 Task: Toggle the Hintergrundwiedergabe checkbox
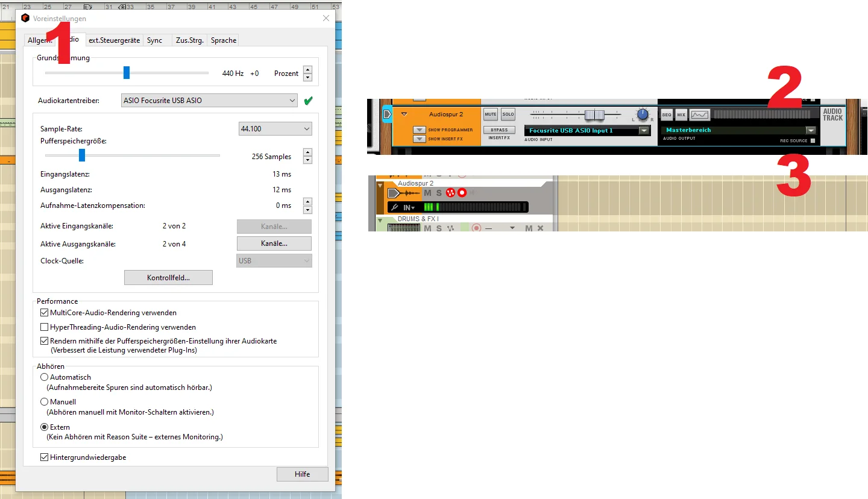pyautogui.click(x=44, y=457)
